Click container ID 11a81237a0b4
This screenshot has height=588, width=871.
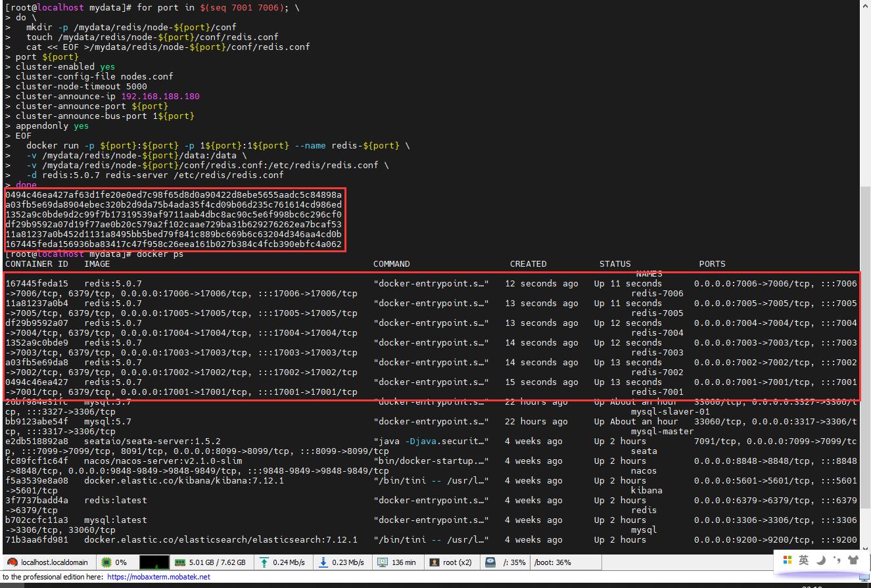coord(37,304)
